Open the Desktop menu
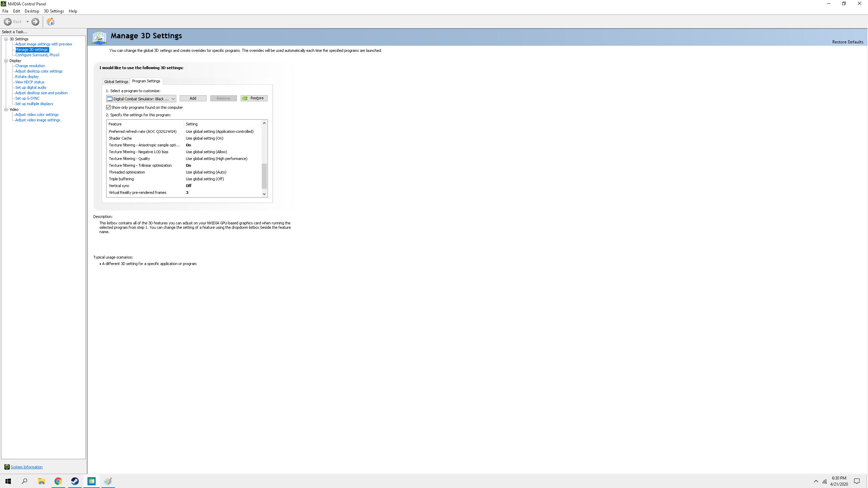The image size is (868, 488). [x=32, y=11]
